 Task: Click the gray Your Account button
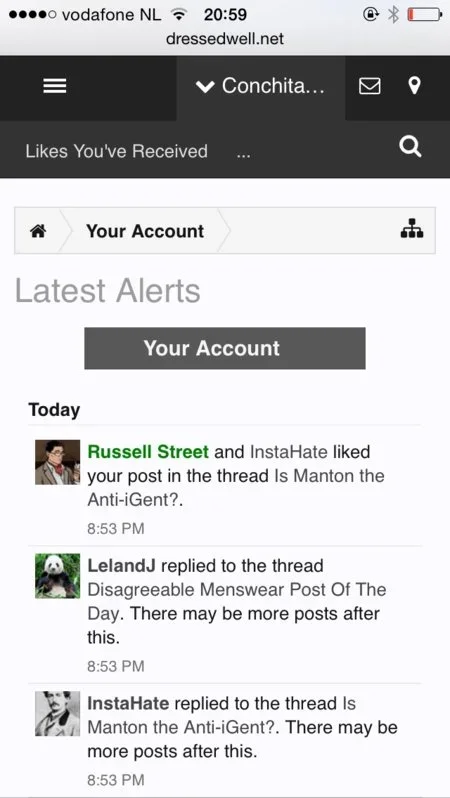(224, 348)
